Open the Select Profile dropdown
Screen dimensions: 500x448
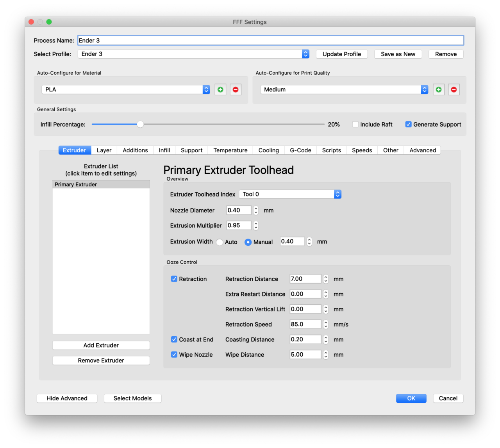pos(193,54)
